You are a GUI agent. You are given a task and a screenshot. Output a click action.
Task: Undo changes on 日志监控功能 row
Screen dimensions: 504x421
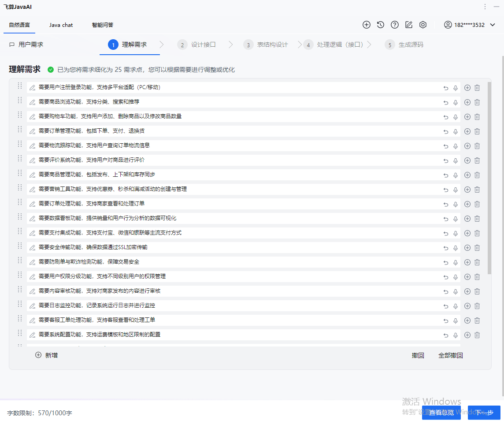(x=446, y=306)
